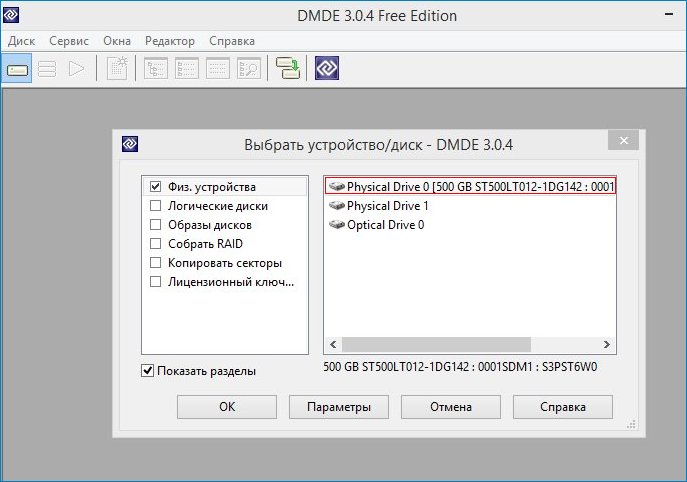The height and width of the screenshot is (482, 687).
Task: Click the device list right scroll arrow
Action: point(607,344)
